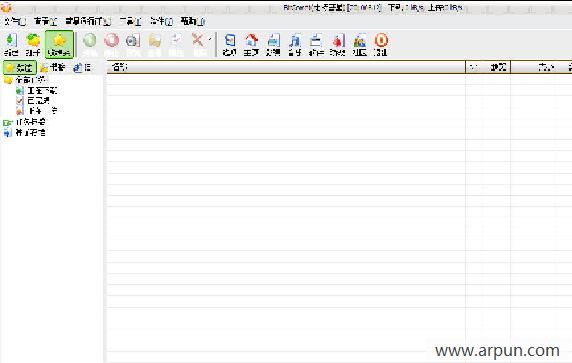Click the green-arrow Open torrent toolbar icon
Screen dimensions: 572x363
coord(11,44)
